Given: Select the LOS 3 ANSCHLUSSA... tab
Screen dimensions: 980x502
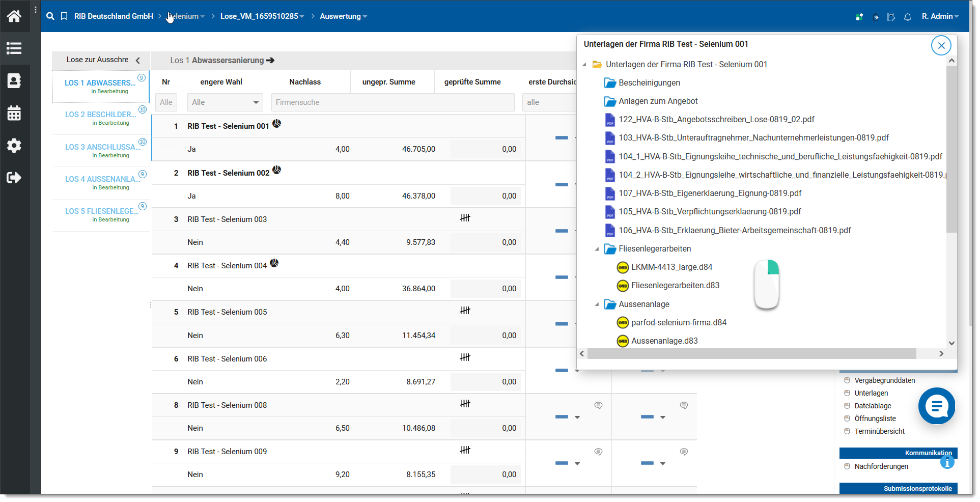Looking at the screenshot, I should [101, 150].
